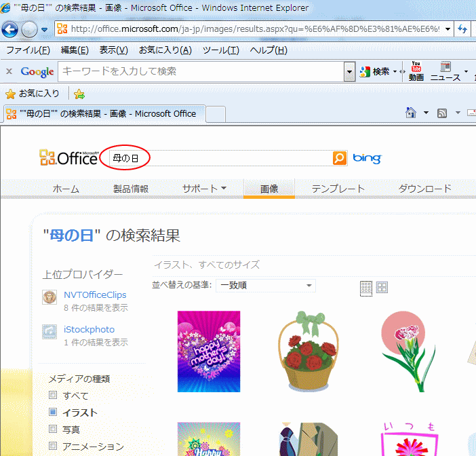
Task: Click the Google toolbar 検索 button
Action: click(374, 72)
